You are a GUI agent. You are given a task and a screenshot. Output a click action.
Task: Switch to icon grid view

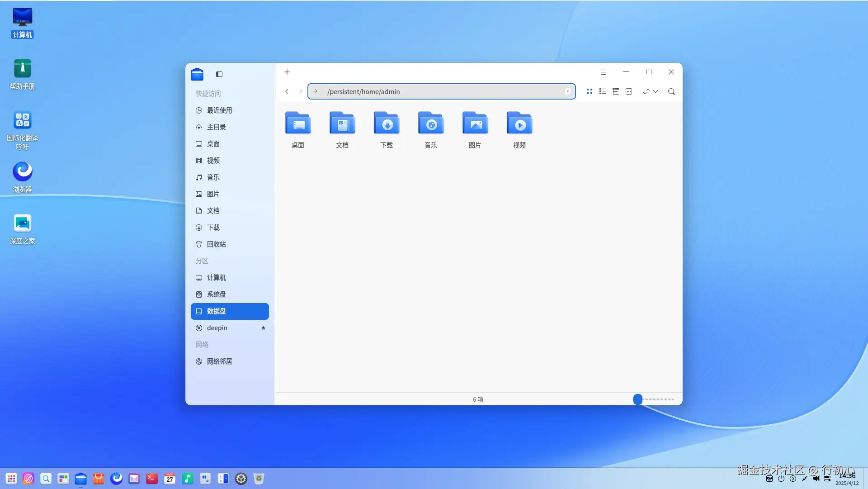click(x=590, y=91)
